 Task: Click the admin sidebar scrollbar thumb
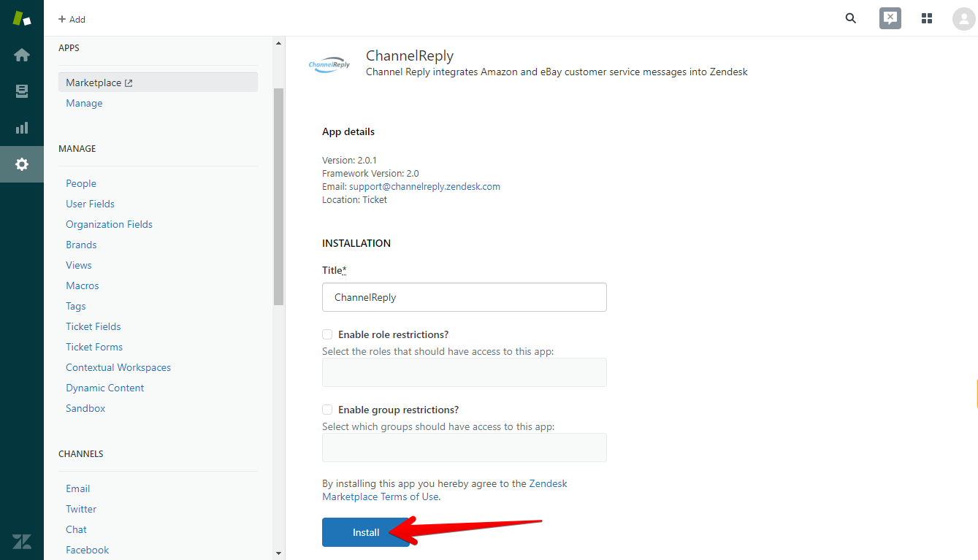[278, 196]
